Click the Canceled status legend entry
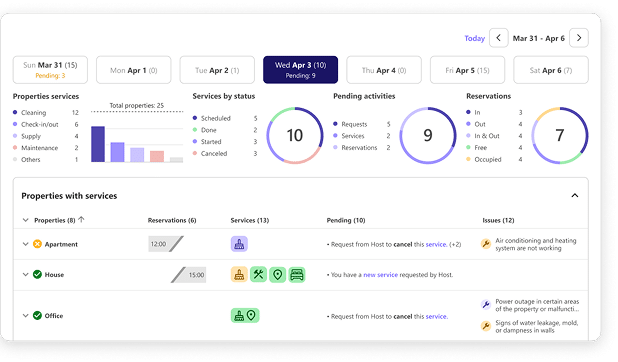This screenshot has height=362, width=618. (x=225, y=153)
